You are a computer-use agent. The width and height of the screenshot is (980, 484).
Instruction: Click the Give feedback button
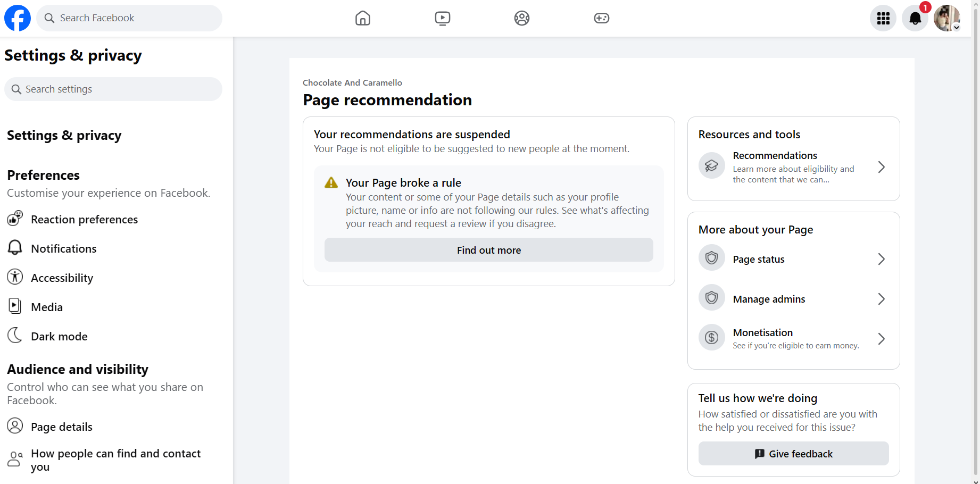point(794,454)
